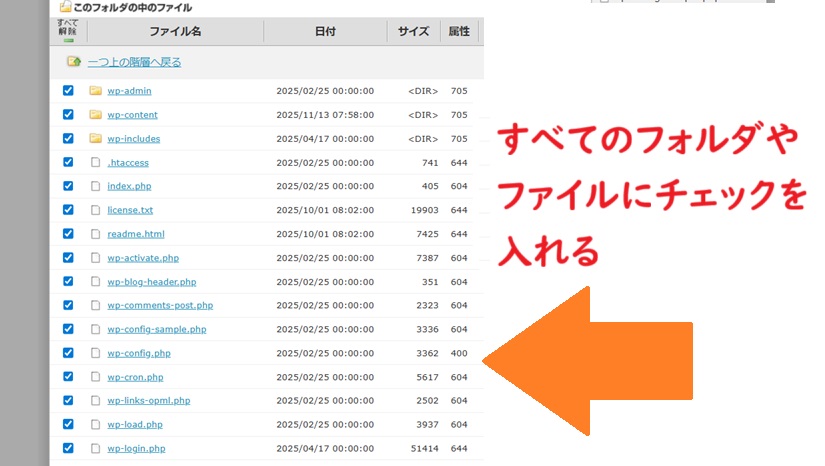The image size is (825, 466).
Task: Open the wp-load.php link
Action: 135,424
